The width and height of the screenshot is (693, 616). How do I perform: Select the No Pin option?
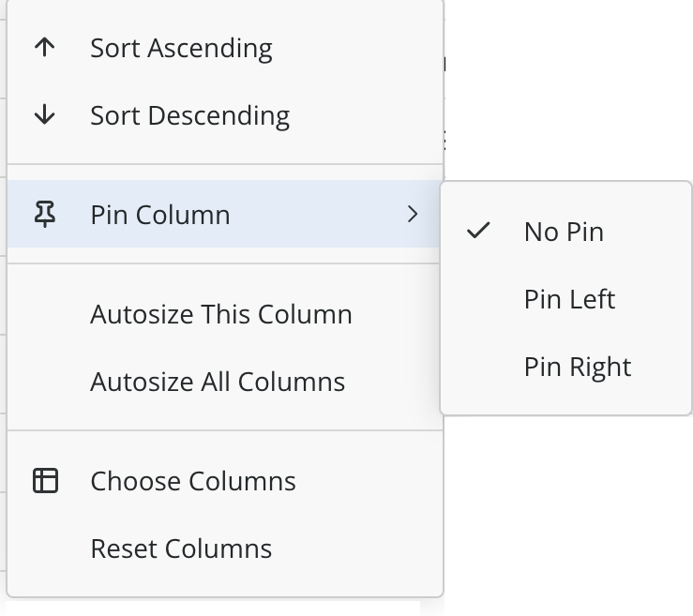point(564,232)
